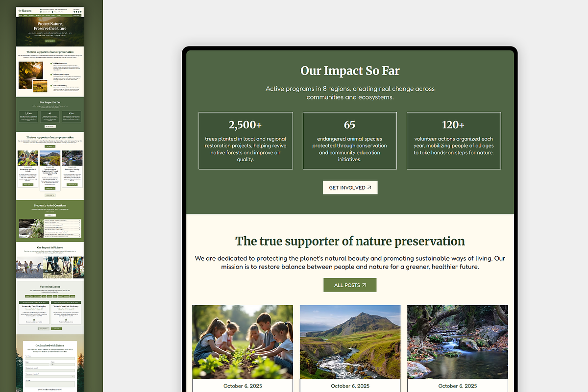Viewport: 588px width, 392px height.
Task: Select the 2,500+ trees planted stat card
Action: [245, 141]
